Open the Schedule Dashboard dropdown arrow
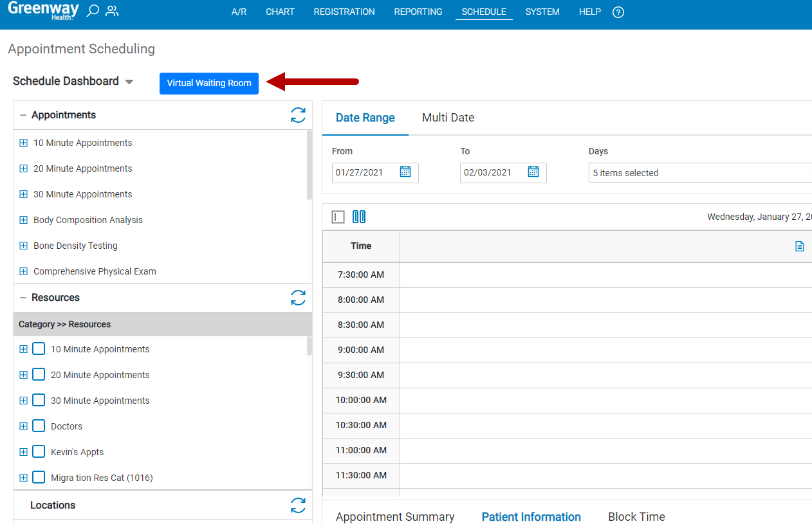812x524 pixels. click(x=129, y=82)
